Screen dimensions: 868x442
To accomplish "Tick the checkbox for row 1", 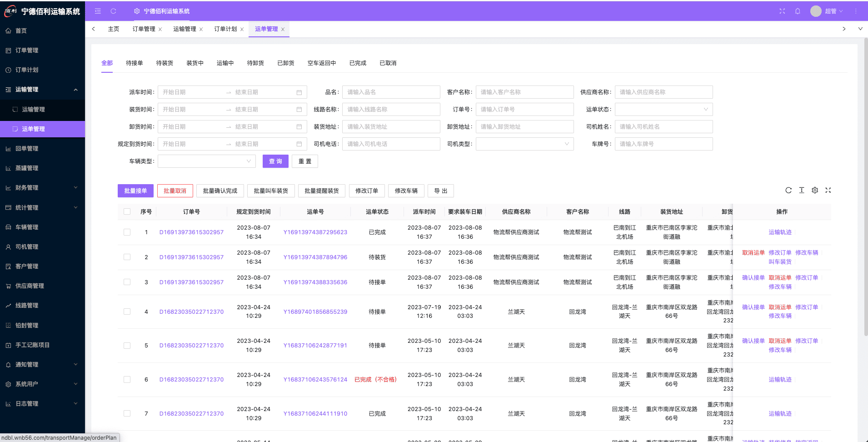I will point(127,232).
